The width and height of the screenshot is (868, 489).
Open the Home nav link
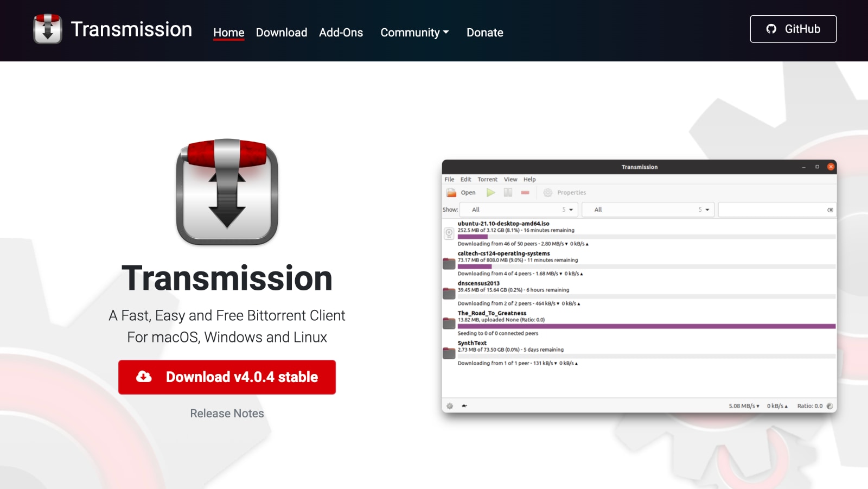pos(228,33)
